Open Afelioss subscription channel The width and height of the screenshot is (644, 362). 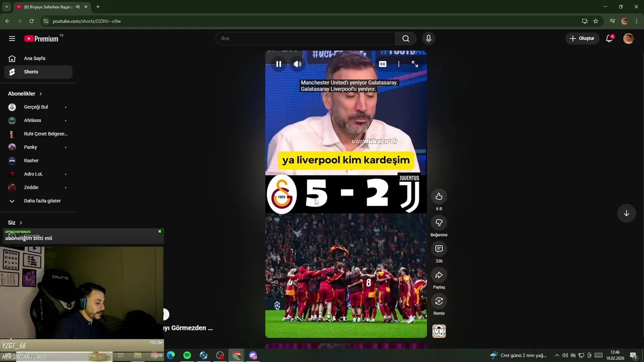(38, 121)
